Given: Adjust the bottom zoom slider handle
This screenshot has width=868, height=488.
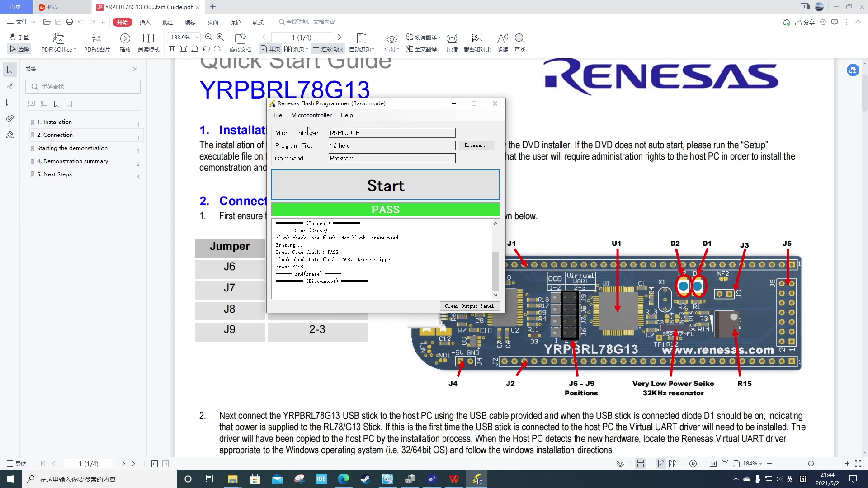Looking at the screenshot, I should 811,464.
